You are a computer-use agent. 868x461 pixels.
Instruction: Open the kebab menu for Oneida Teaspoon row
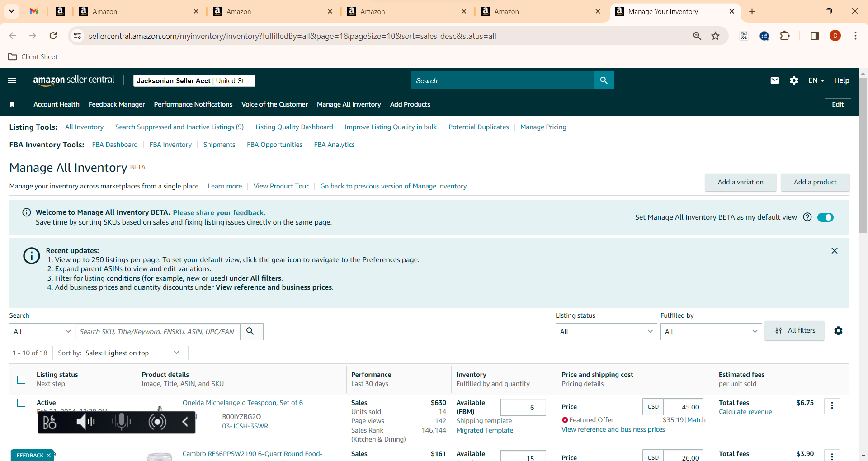(x=832, y=406)
